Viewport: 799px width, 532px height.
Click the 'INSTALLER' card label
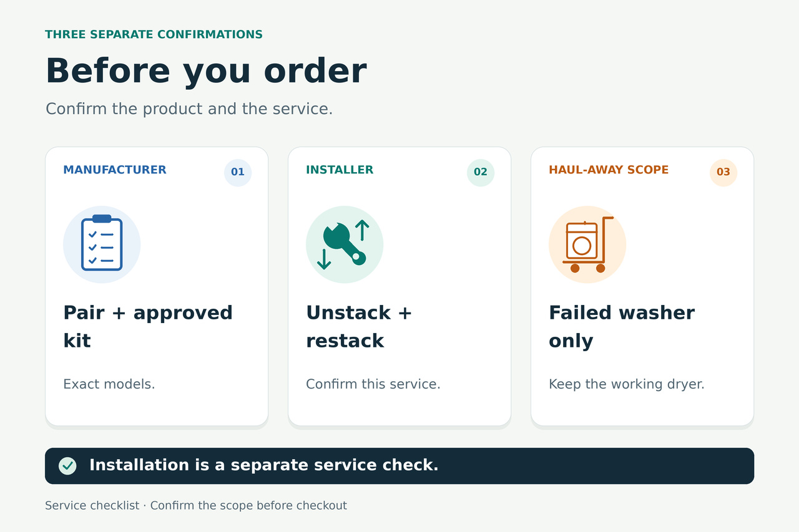pos(340,170)
